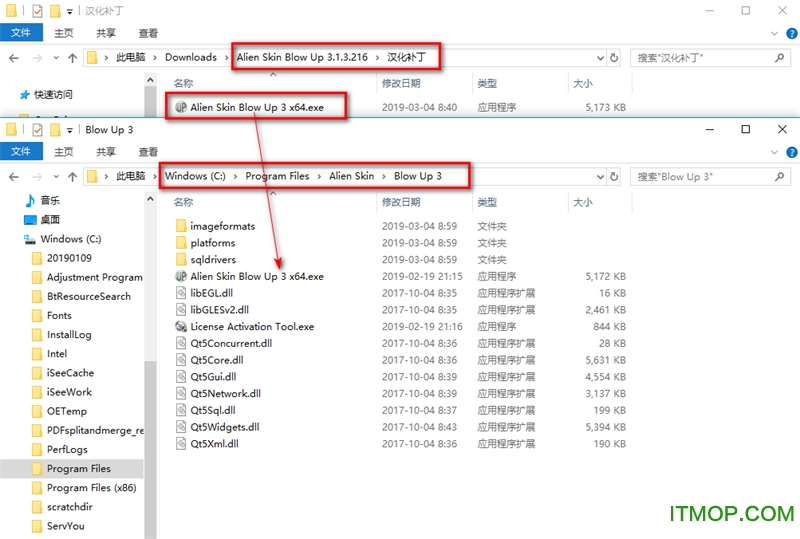This screenshot has height=539, width=800.
Task: Open recent locations dropdown in Blow Up 3 window
Action: pyautogui.click(x=56, y=177)
